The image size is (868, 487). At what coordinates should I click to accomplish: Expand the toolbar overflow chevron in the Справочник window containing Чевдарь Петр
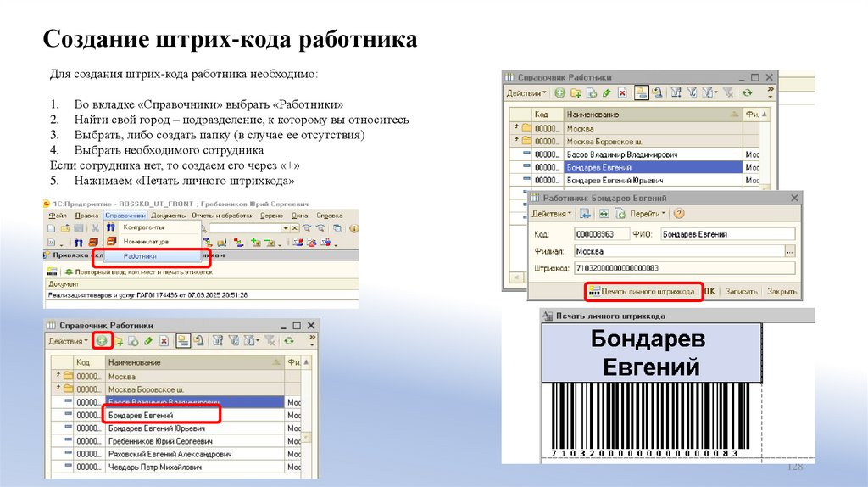point(312,339)
